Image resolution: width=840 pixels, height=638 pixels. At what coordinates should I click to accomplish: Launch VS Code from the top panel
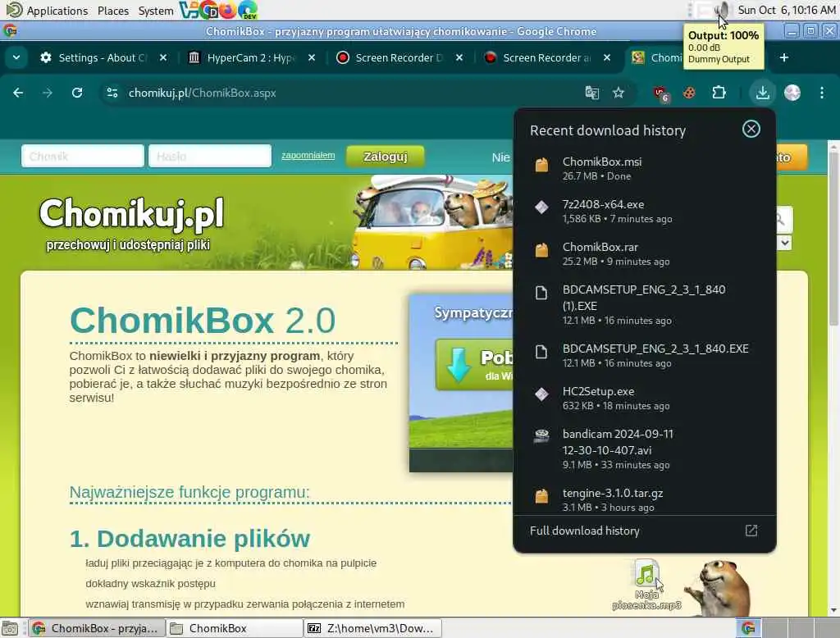(188, 10)
